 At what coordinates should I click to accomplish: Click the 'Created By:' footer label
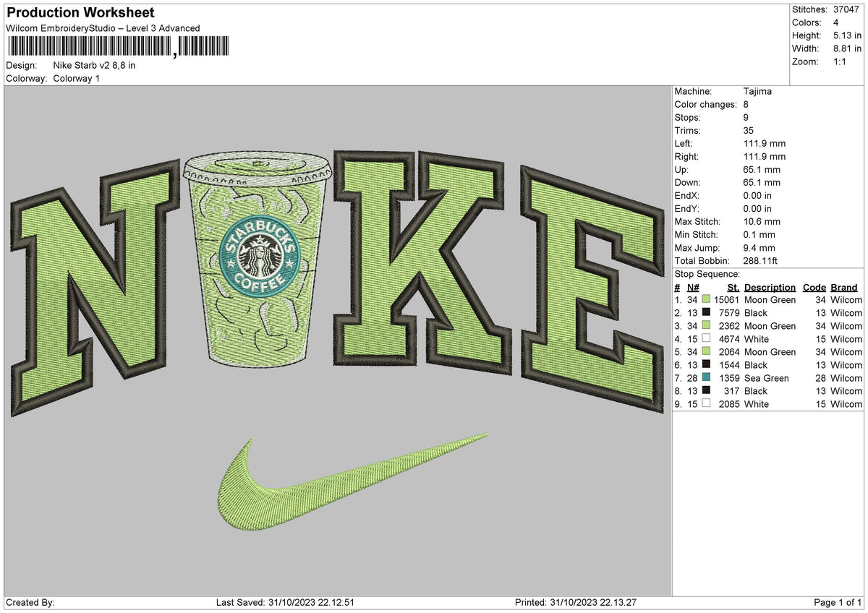point(30,602)
